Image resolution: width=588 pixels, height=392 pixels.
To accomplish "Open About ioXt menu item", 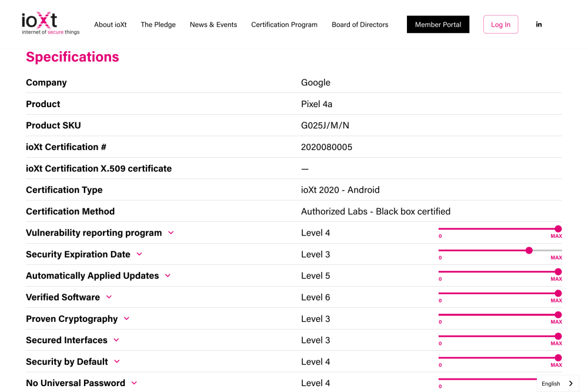I will pyautogui.click(x=111, y=25).
